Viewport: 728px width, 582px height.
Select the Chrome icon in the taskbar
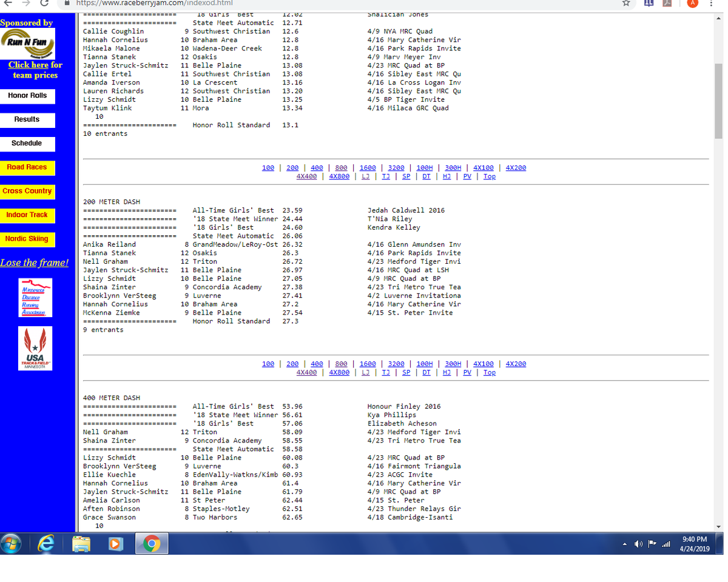[x=151, y=544]
